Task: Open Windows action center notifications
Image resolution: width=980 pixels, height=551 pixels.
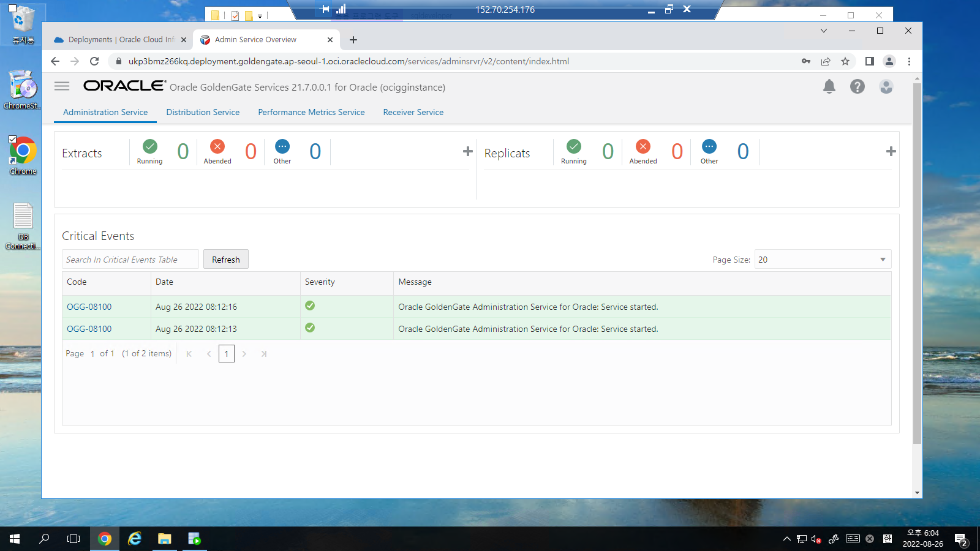Action: tap(961, 539)
